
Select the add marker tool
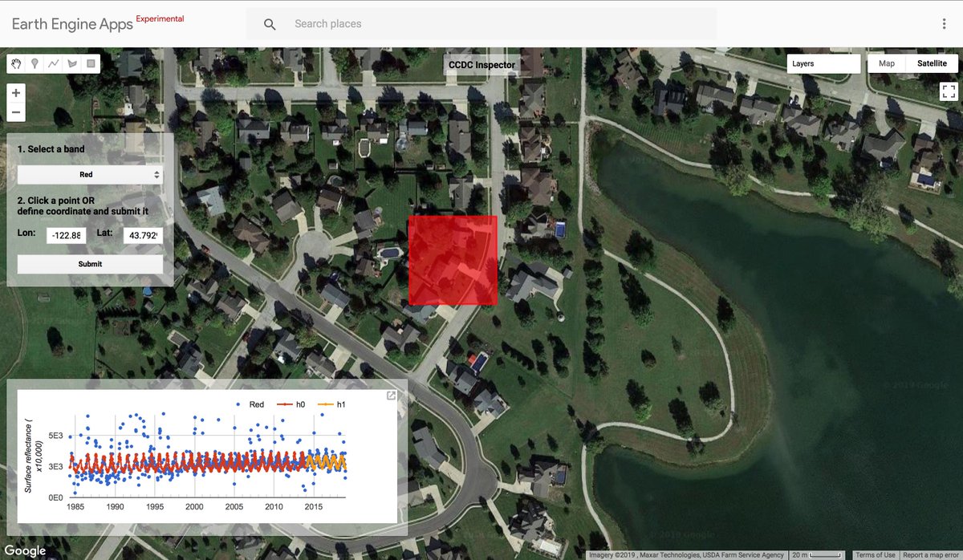click(x=35, y=63)
